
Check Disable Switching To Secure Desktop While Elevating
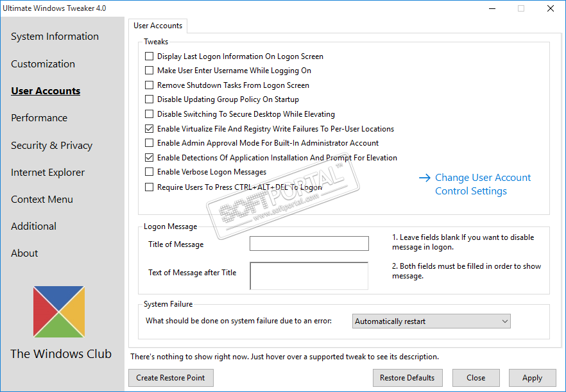tap(149, 114)
